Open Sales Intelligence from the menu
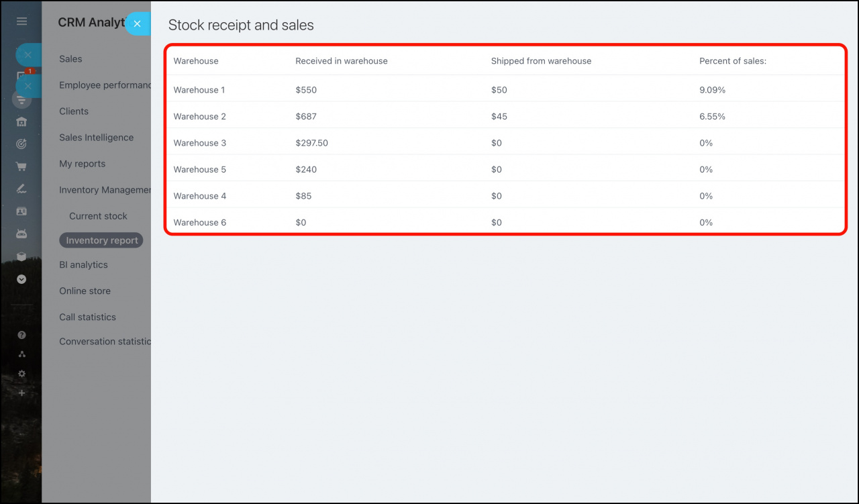 pos(96,138)
